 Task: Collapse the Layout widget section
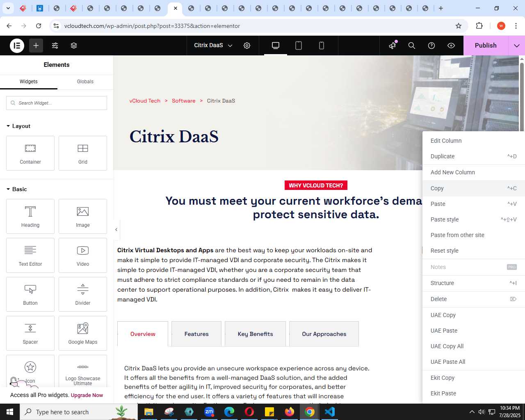click(x=18, y=126)
